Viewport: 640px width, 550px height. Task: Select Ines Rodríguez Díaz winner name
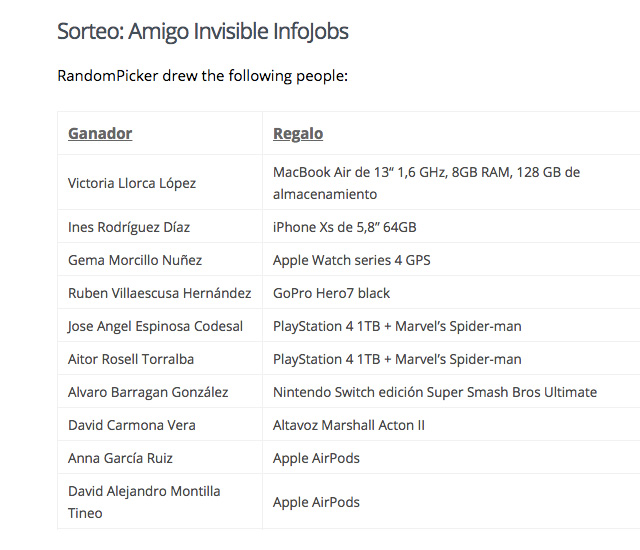129,227
